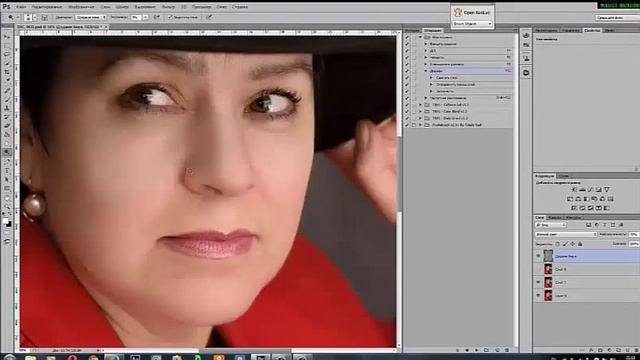The height and width of the screenshot is (360, 640).
Task: Lock transparent pixels in Layers panel
Action: (558, 244)
